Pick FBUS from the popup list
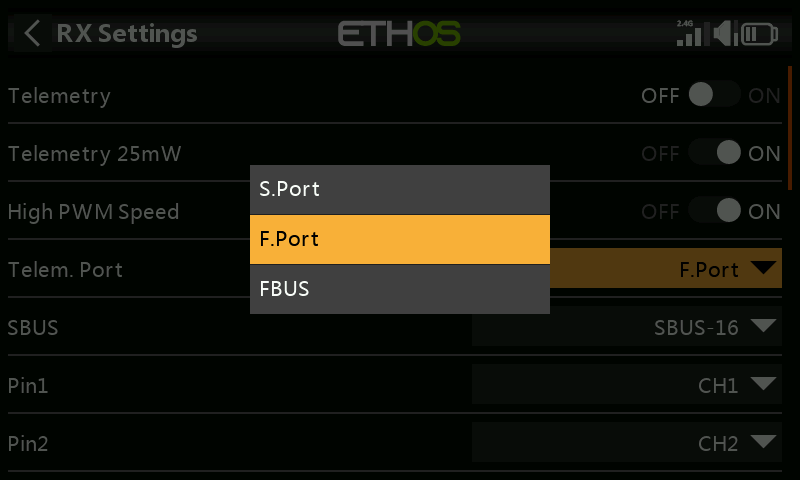This screenshot has width=800, height=480. (x=399, y=289)
